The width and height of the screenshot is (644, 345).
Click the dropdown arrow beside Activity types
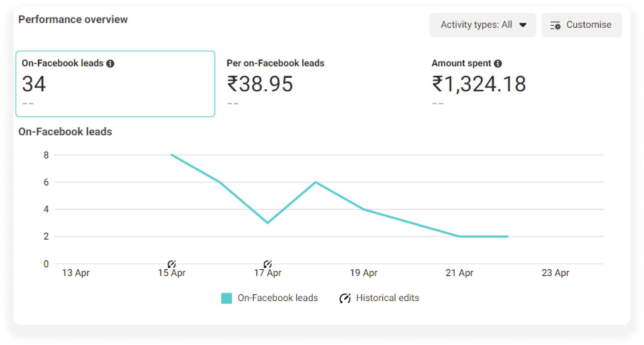523,25
